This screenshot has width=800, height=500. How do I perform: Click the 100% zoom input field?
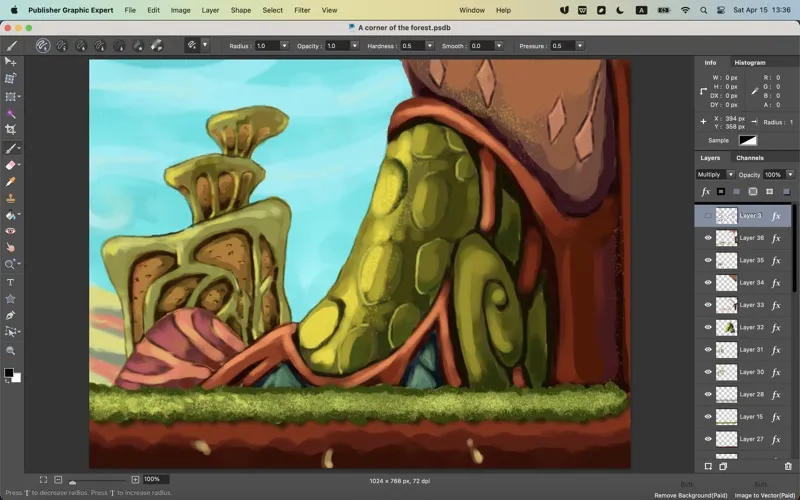click(x=156, y=479)
